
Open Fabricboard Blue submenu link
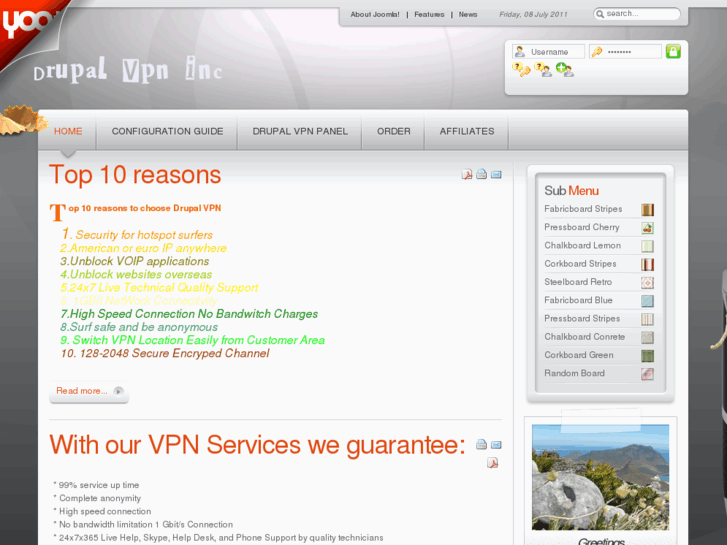pos(578,300)
